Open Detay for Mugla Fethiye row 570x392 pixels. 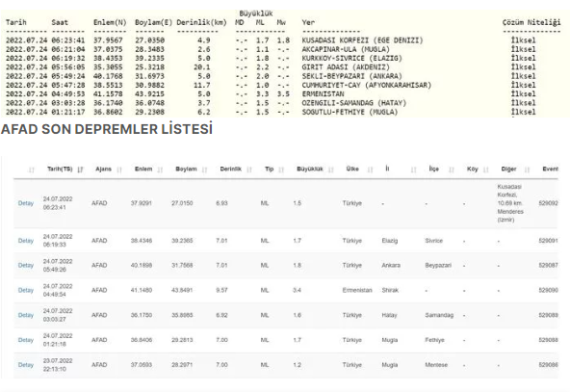26,340
